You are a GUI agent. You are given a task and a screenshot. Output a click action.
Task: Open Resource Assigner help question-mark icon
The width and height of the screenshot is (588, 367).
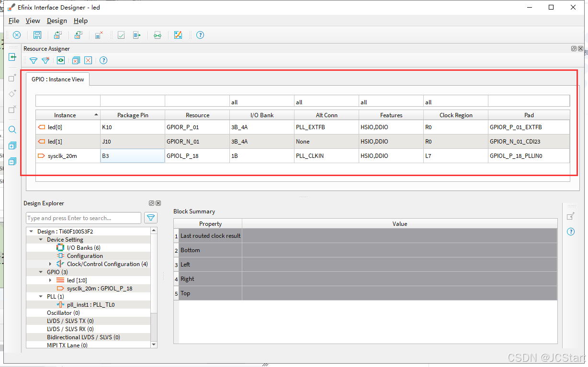click(103, 60)
